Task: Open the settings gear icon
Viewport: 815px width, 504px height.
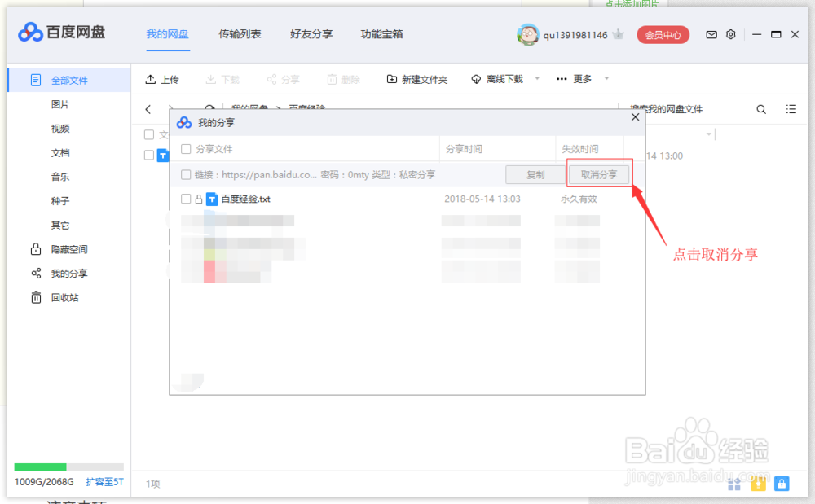Action: coord(730,34)
